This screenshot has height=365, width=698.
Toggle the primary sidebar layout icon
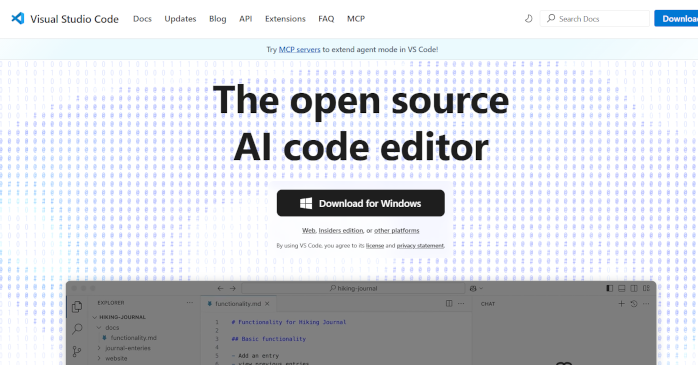(x=609, y=288)
